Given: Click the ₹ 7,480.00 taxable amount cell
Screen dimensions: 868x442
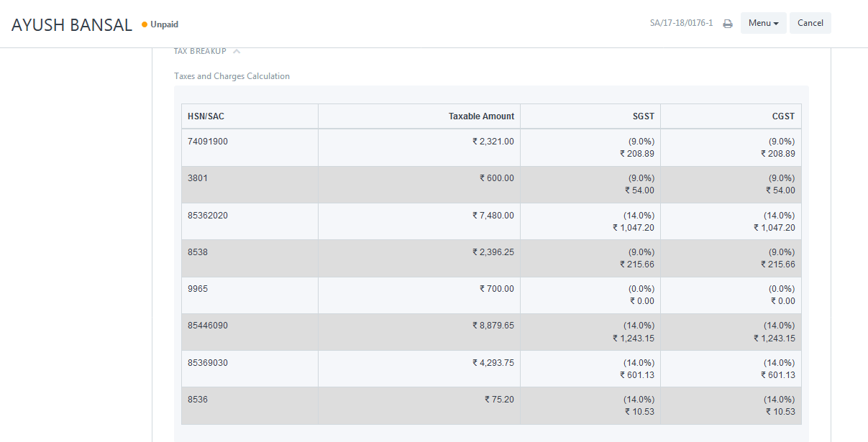Looking at the screenshot, I should (419, 221).
